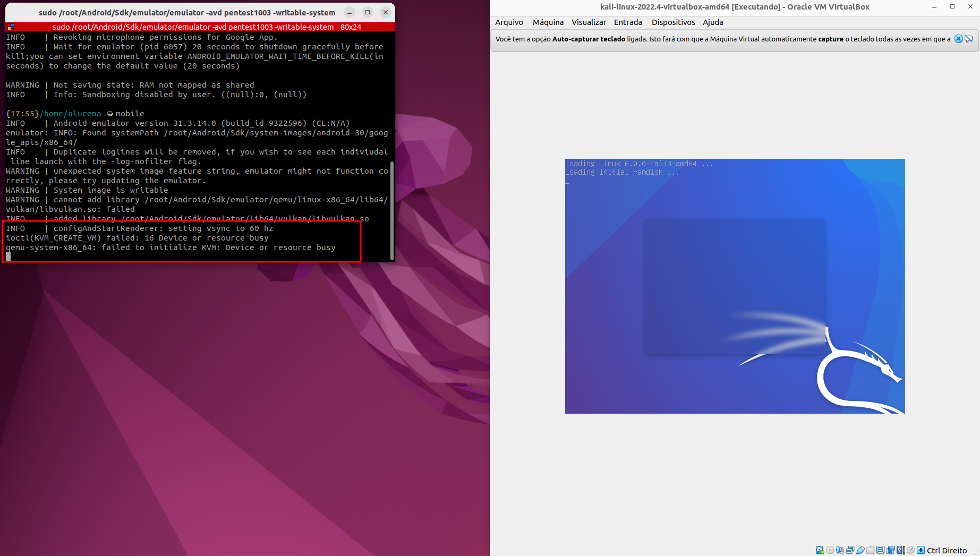The image size is (980, 556).
Task: Click the hard disk activity status icon
Action: [820, 550]
